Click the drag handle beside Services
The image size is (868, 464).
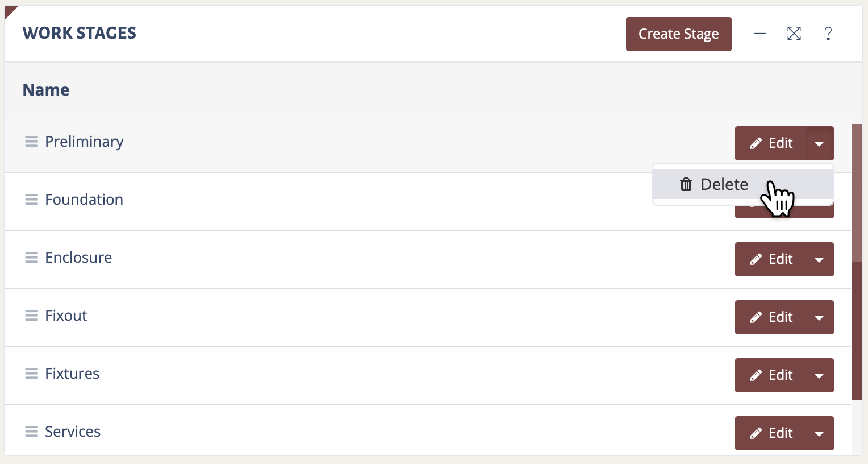31,432
